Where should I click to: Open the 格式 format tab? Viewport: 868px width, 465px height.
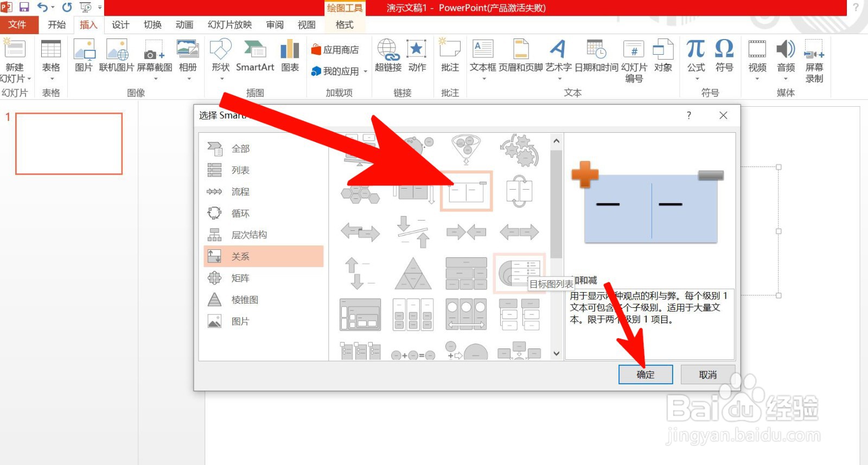click(344, 24)
